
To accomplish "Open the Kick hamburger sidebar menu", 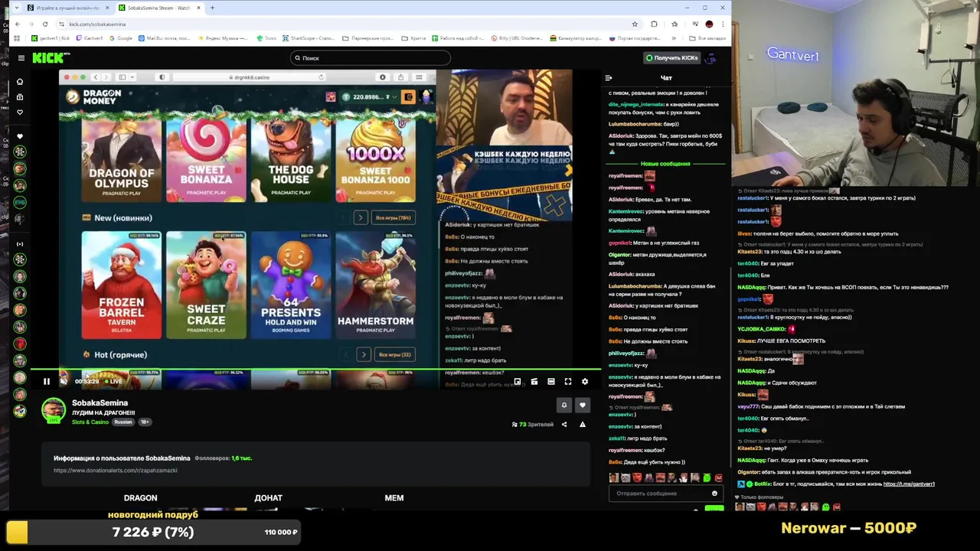I will (x=21, y=57).
